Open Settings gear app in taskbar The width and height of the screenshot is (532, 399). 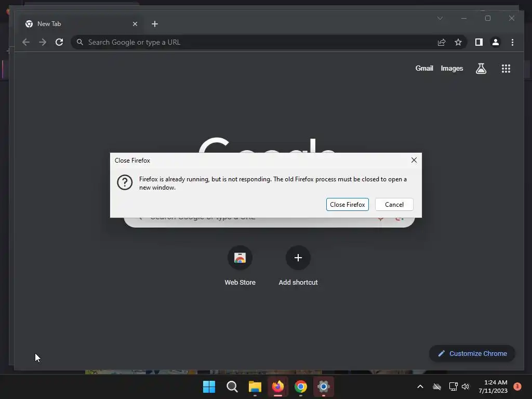(323, 387)
